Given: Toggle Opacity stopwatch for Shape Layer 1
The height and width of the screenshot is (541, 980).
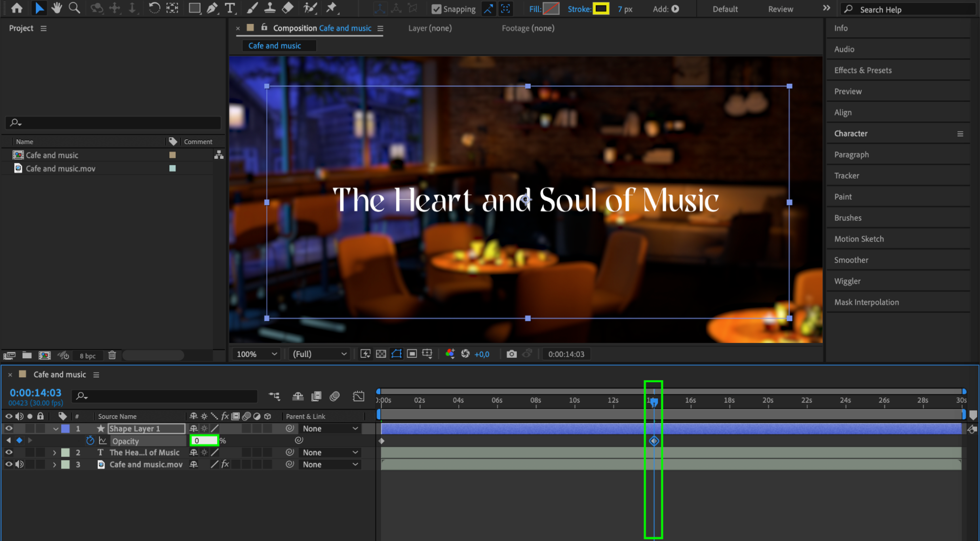Looking at the screenshot, I should [90, 441].
